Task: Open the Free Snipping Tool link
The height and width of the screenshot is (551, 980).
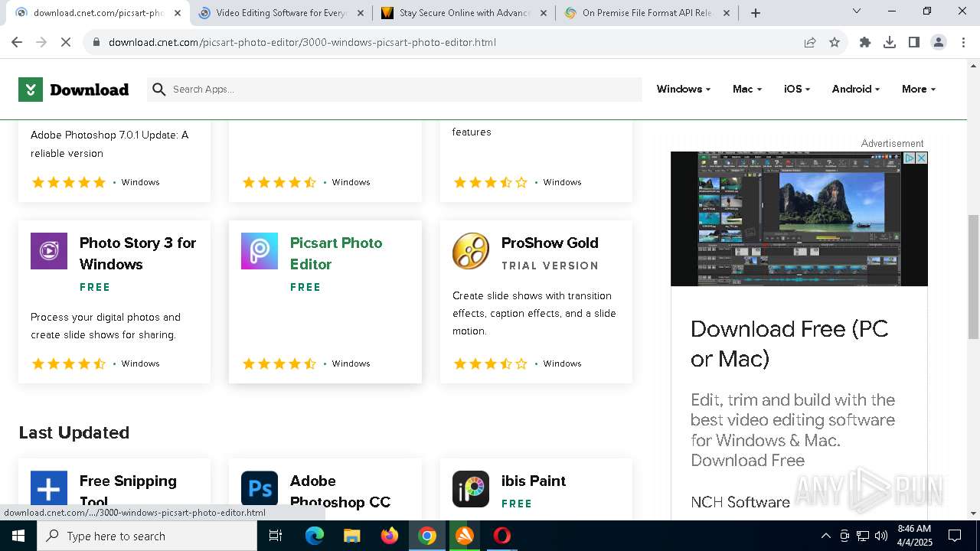Action: pos(128,491)
